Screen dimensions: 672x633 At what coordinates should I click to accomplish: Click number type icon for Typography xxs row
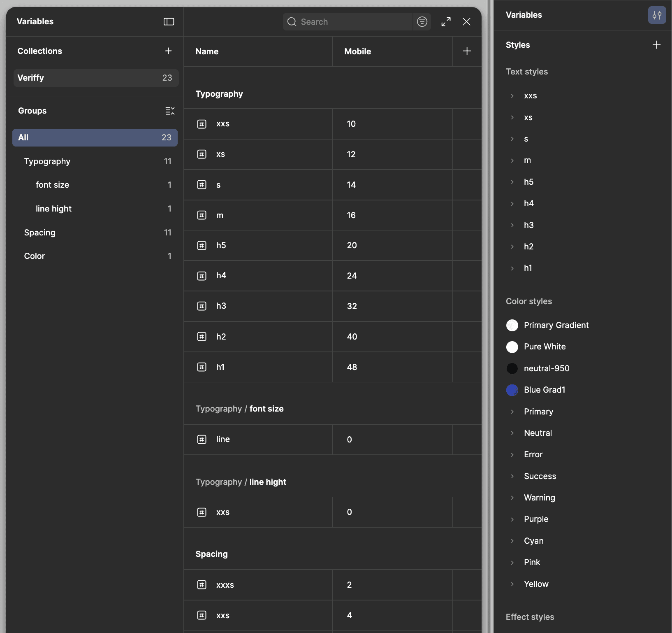[x=202, y=124]
